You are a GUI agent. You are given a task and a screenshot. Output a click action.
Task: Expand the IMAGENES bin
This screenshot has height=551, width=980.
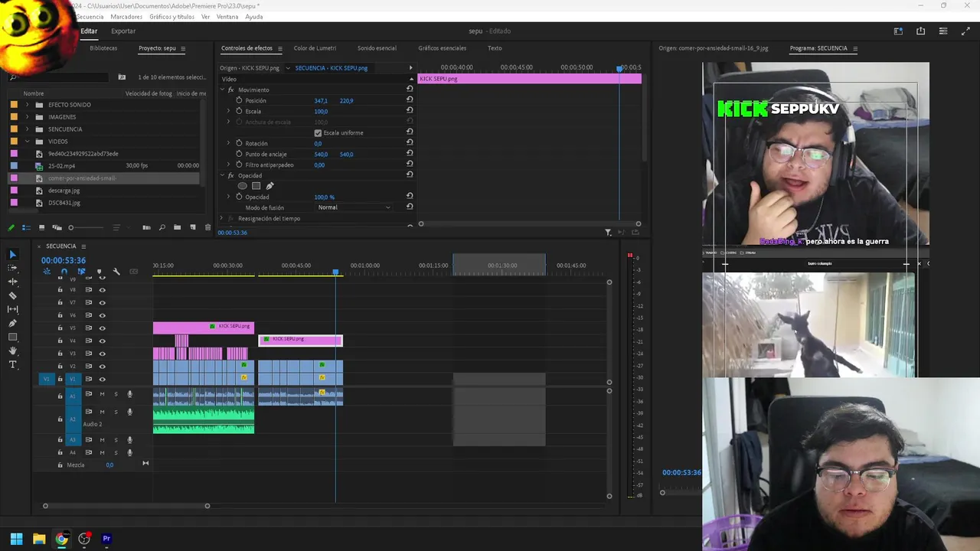28,117
